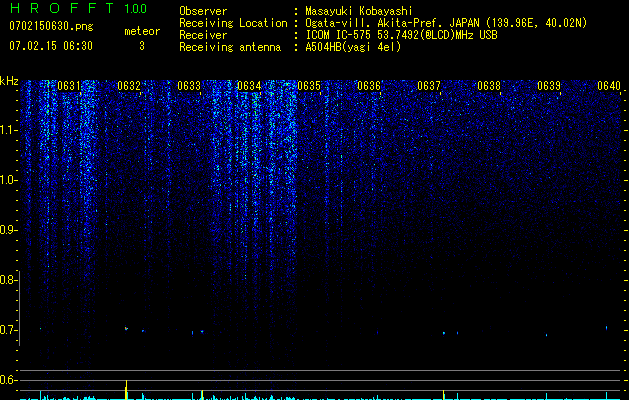Click the Observer label
The width and height of the screenshot is (629, 400).
point(203,11)
